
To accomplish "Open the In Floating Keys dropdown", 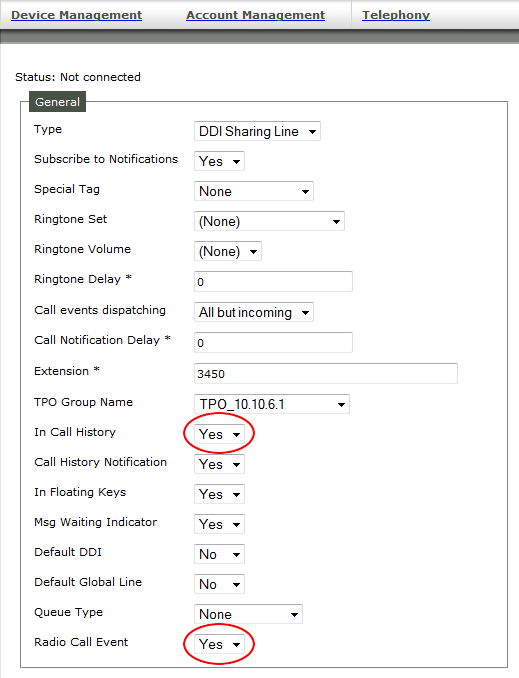I will pos(219,494).
